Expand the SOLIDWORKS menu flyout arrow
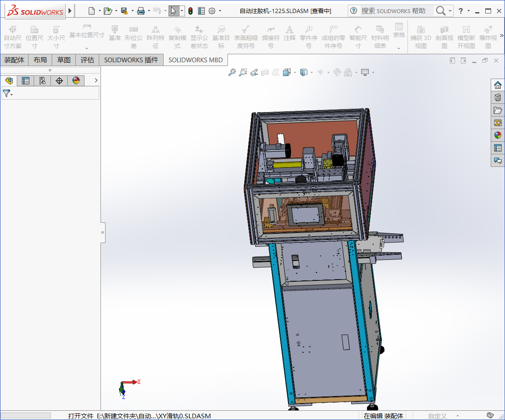The width and height of the screenshot is (505, 420). click(70, 11)
